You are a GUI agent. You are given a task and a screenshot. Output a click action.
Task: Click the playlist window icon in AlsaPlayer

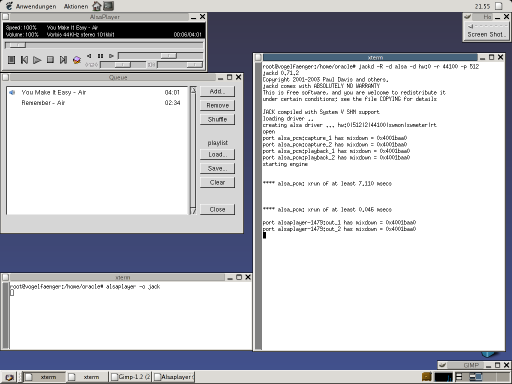[x=11, y=60]
